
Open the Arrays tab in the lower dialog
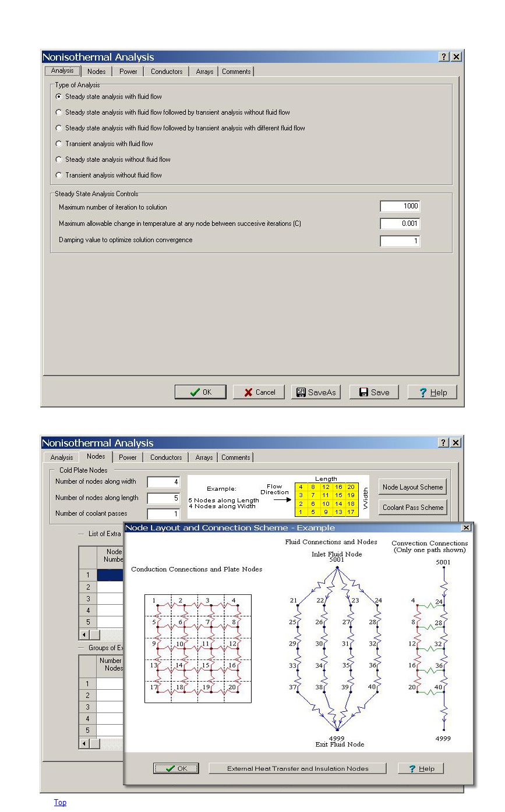(x=204, y=458)
